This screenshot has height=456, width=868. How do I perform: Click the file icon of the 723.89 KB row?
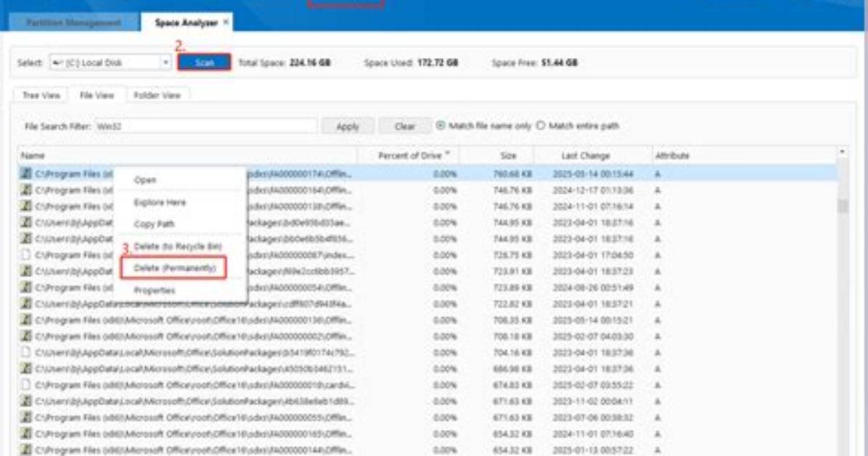coord(26,288)
